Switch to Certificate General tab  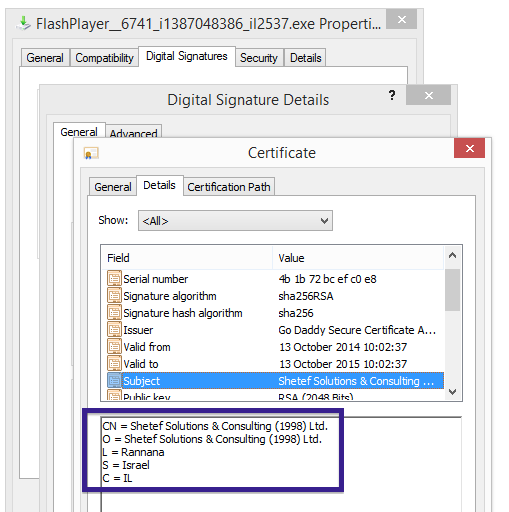point(113,187)
